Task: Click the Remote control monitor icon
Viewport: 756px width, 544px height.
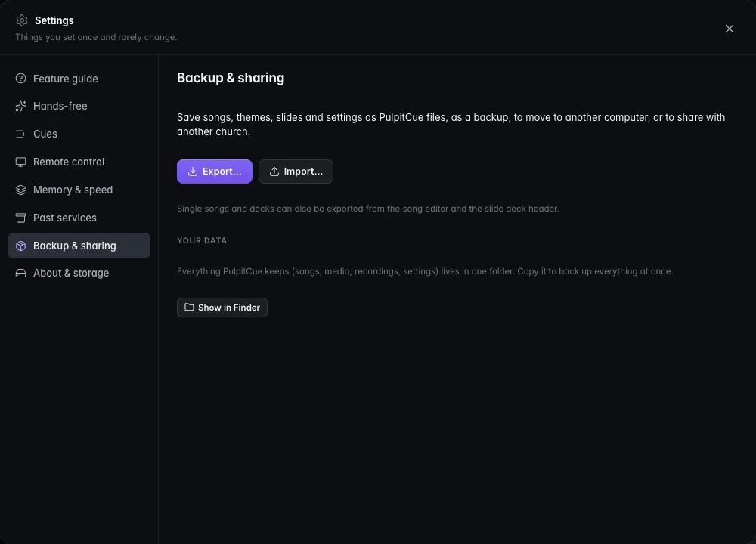Action: click(20, 162)
